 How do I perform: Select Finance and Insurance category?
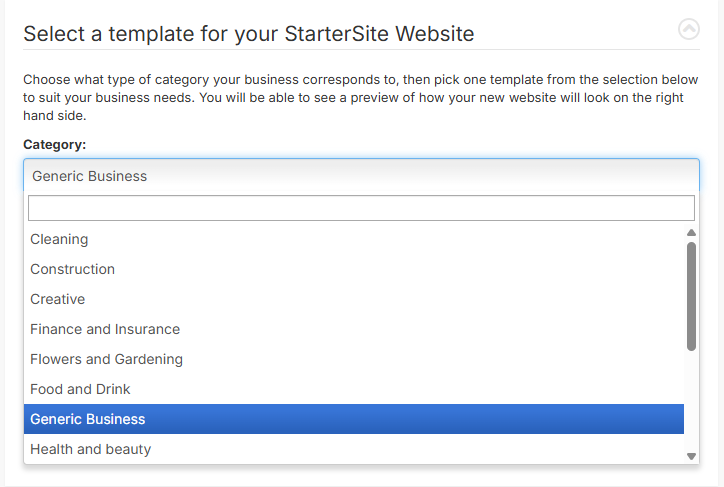pyautogui.click(x=354, y=329)
